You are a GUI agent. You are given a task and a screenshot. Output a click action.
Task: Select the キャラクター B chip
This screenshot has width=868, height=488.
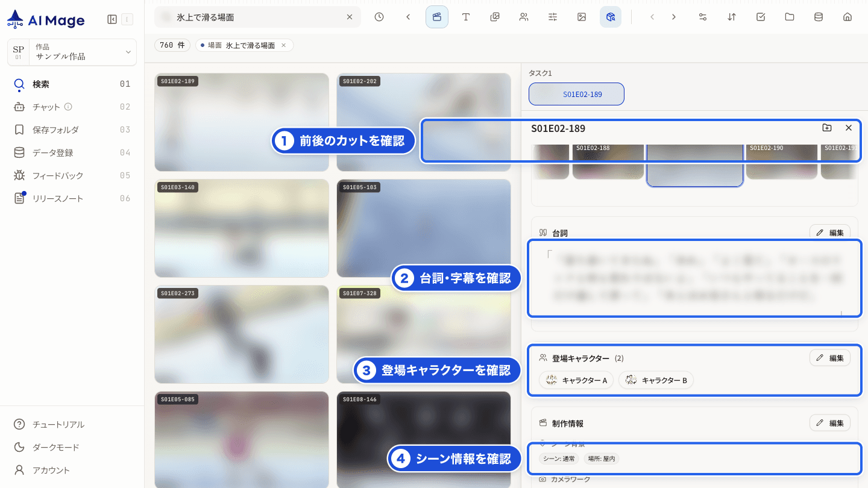pyautogui.click(x=656, y=380)
